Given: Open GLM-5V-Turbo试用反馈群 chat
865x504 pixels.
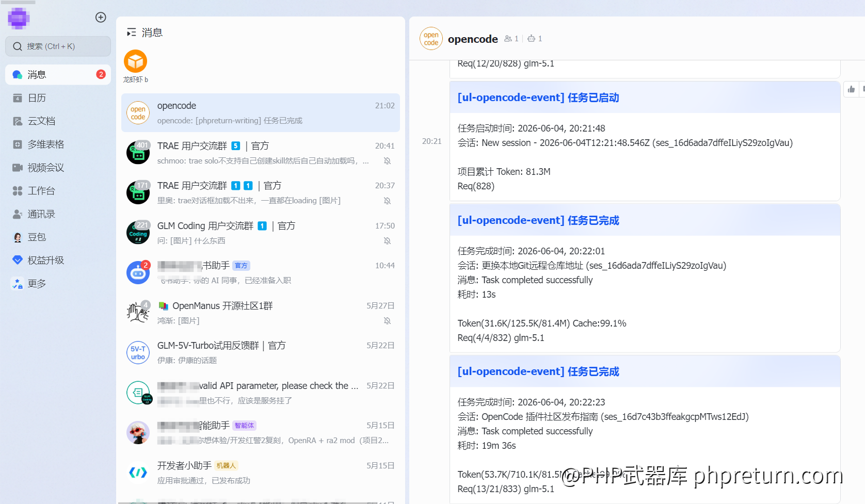Looking at the screenshot, I should (x=261, y=353).
